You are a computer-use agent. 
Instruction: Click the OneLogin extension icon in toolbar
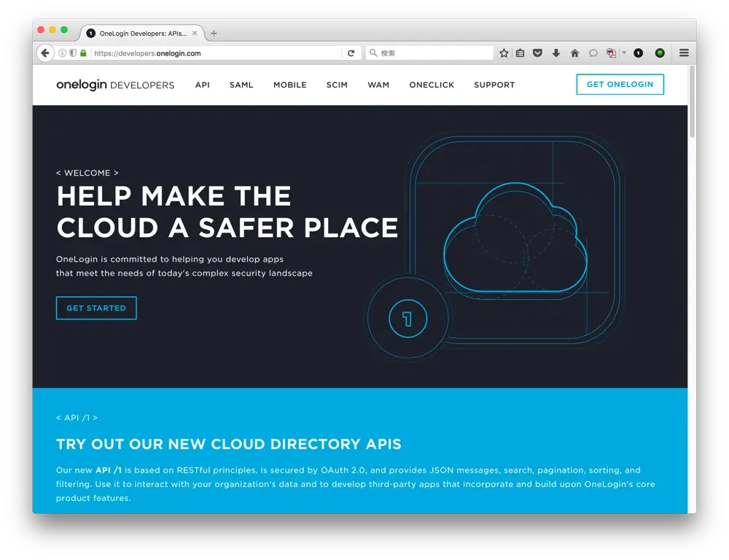[639, 53]
